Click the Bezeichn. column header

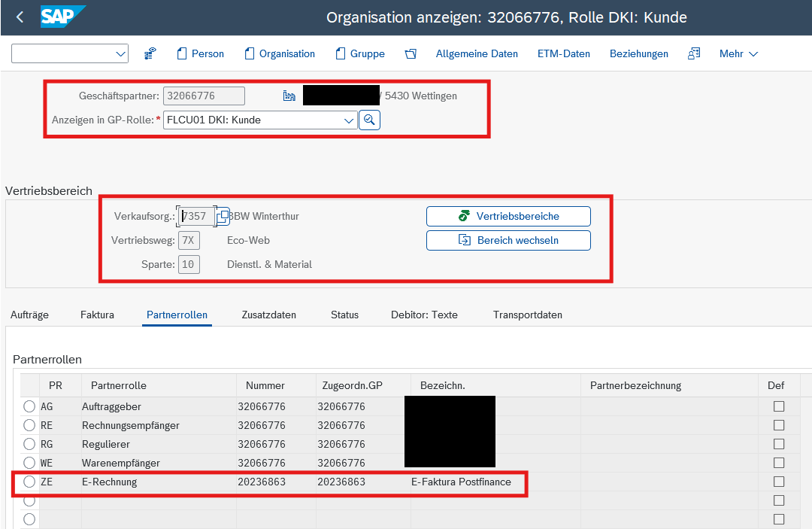click(x=495, y=385)
